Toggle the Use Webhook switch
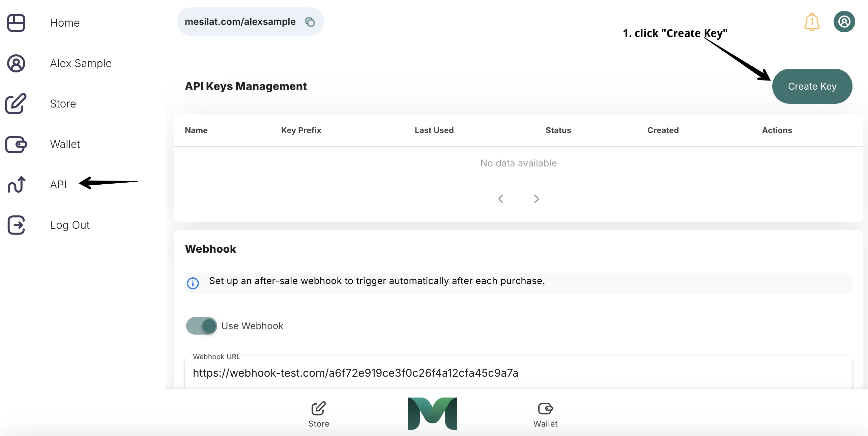The width and height of the screenshot is (868, 436). [202, 326]
